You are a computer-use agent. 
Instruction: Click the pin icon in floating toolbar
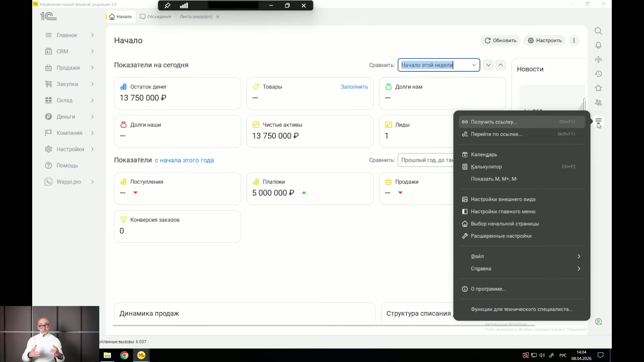click(167, 6)
